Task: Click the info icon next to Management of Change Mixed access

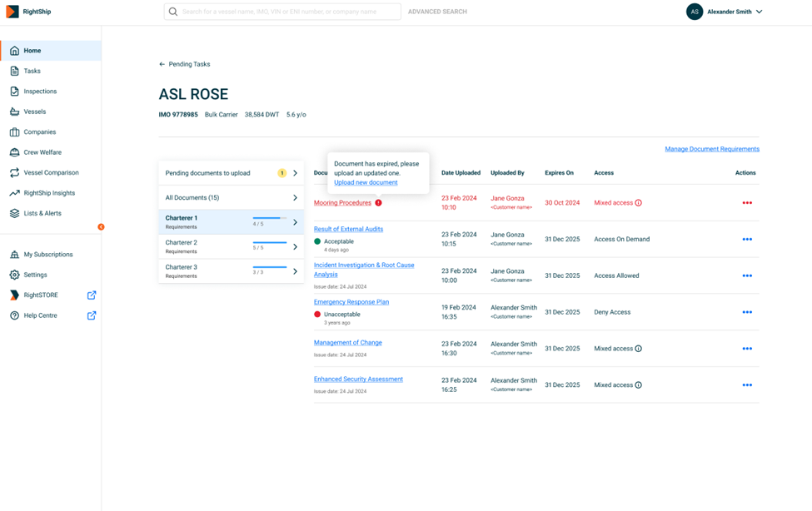Action: 639,349
